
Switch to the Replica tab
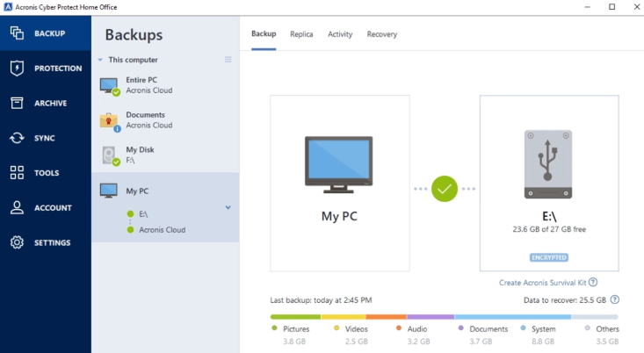[301, 34]
